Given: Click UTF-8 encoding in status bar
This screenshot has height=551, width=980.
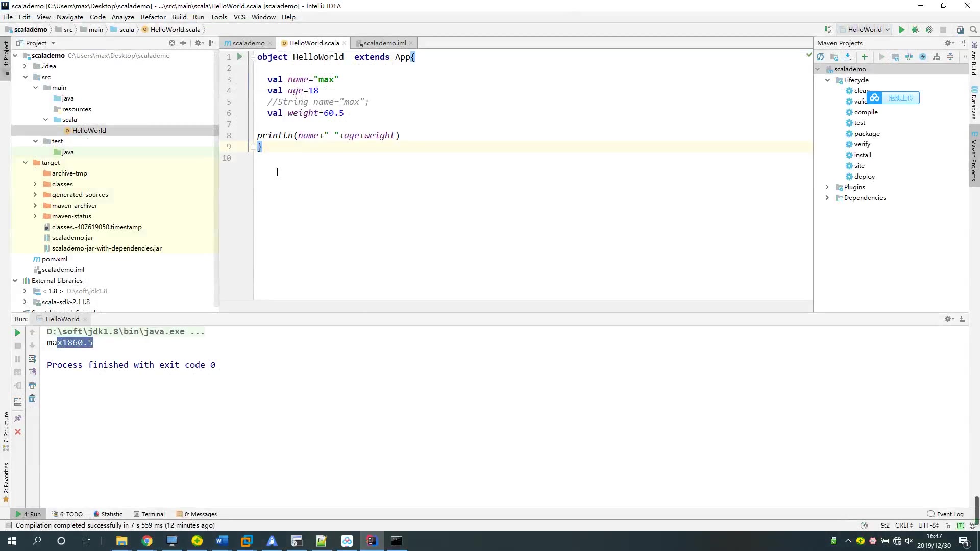Looking at the screenshot, I should point(928,525).
